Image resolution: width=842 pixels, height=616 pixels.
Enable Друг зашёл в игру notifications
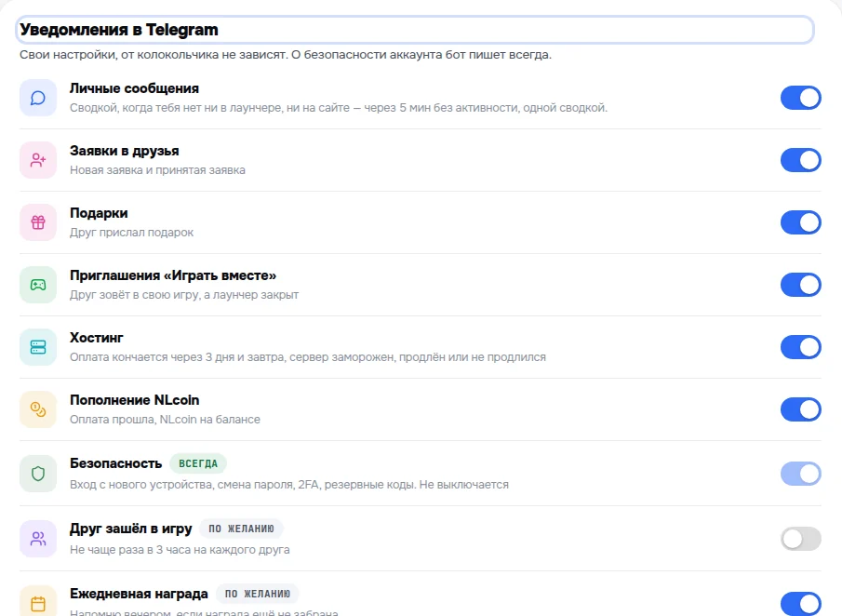pyautogui.click(x=801, y=539)
